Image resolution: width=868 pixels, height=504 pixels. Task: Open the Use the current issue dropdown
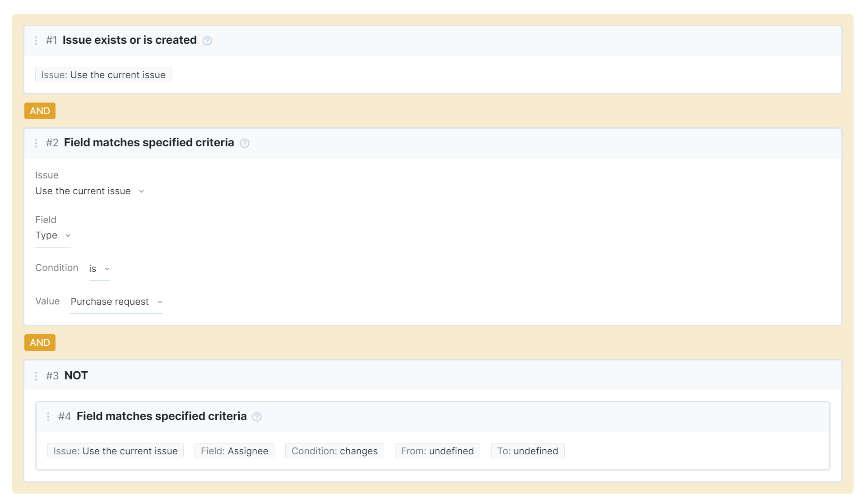[89, 191]
